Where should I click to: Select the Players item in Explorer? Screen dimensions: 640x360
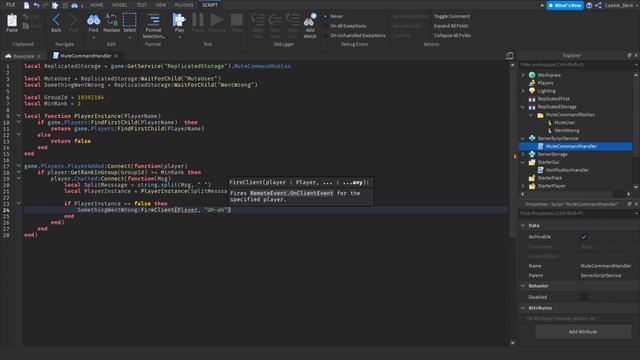pos(545,83)
